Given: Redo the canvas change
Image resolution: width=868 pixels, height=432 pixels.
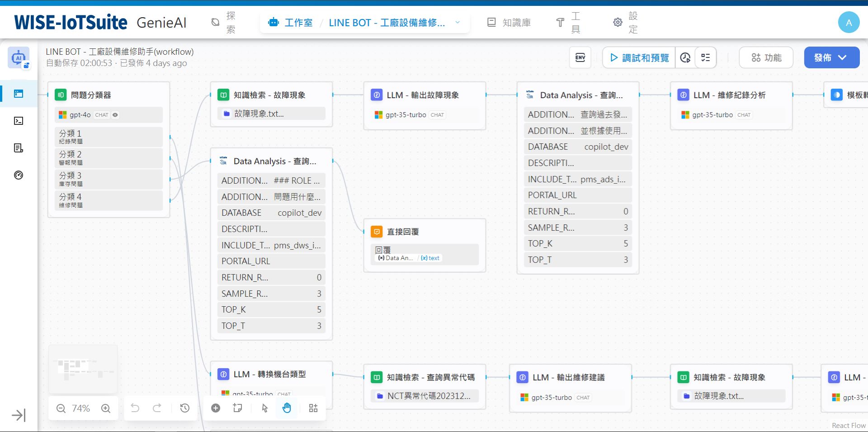Looking at the screenshot, I should click(x=157, y=408).
